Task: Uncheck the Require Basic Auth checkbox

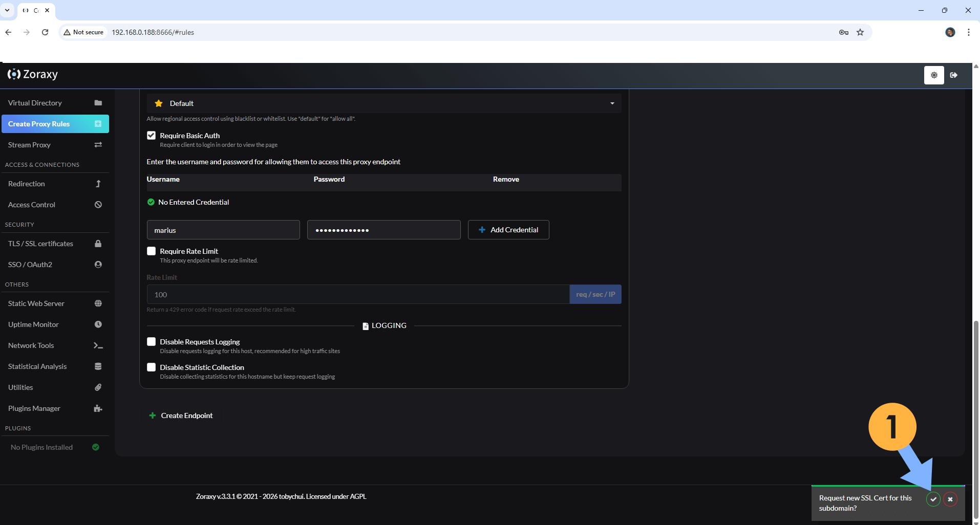Action: [x=151, y=136]
